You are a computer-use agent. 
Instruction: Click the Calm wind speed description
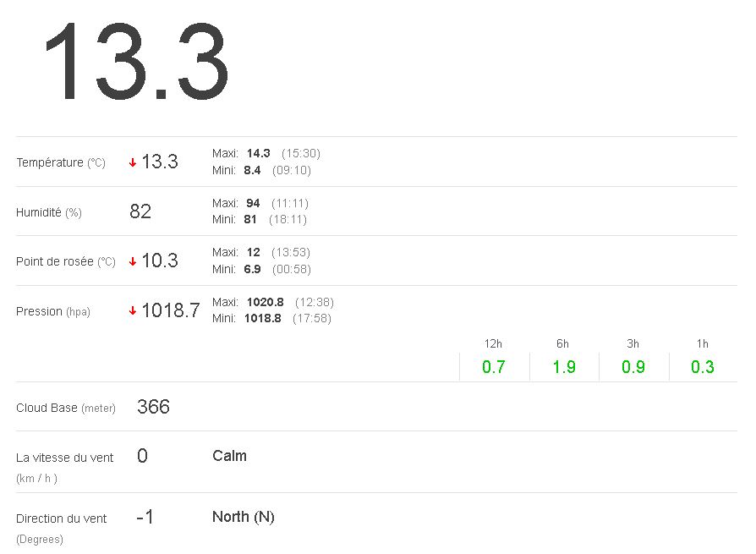229,456
